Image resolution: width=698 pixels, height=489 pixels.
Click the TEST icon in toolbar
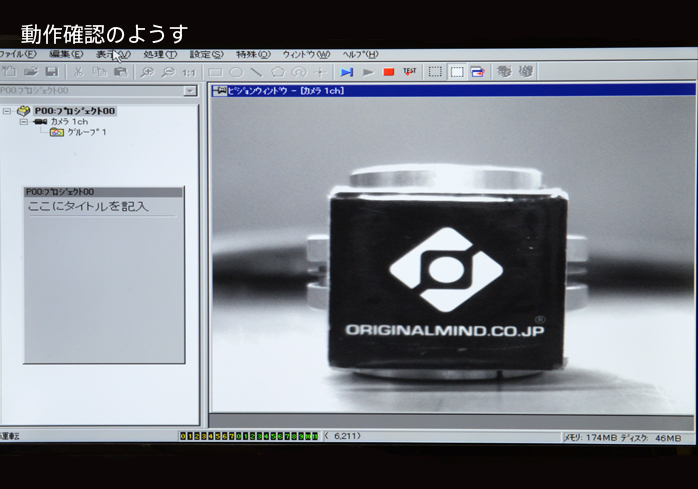click(409, 72)
